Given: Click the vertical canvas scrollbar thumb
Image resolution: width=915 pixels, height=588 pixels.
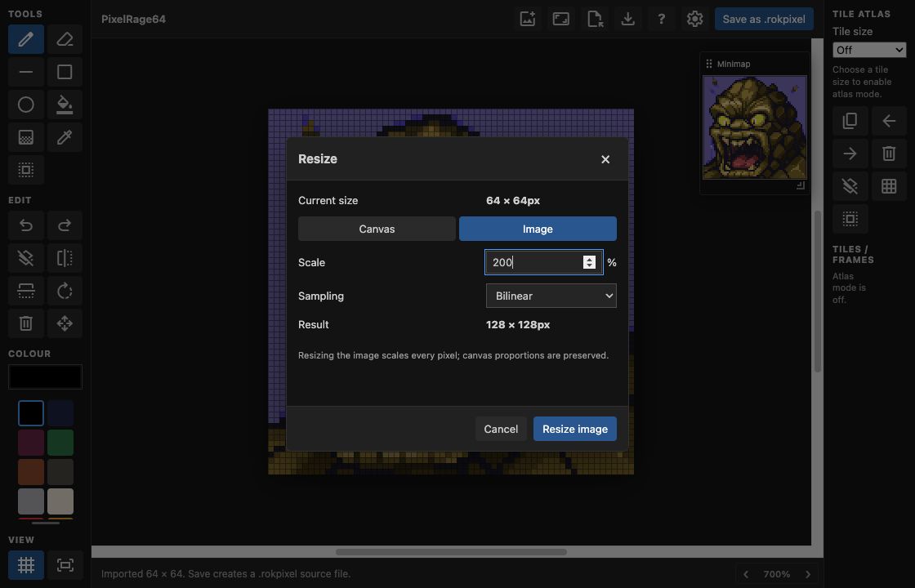Looking at the screenshot, I should pos(818,291).
